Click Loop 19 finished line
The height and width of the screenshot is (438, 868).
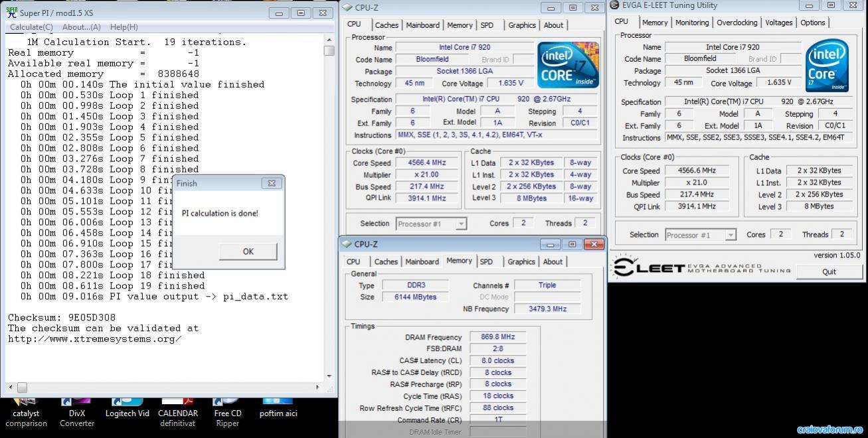coord(112,286)
